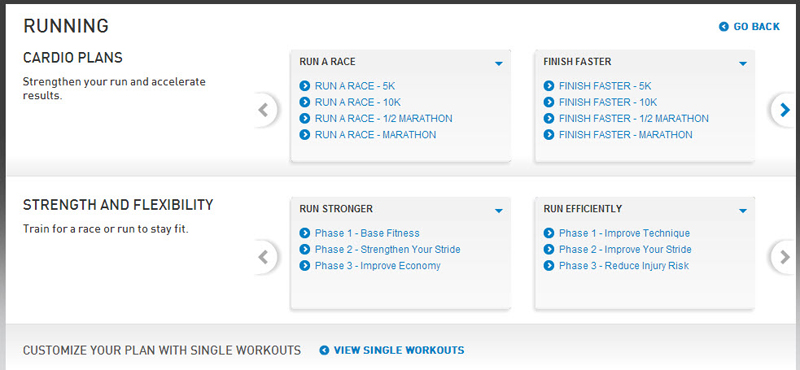Viewport: 800px width, 370px height.
Task: Click bullet icon beside Phase 3 - Reduce Injury Risk
Action: coord(549,265)
